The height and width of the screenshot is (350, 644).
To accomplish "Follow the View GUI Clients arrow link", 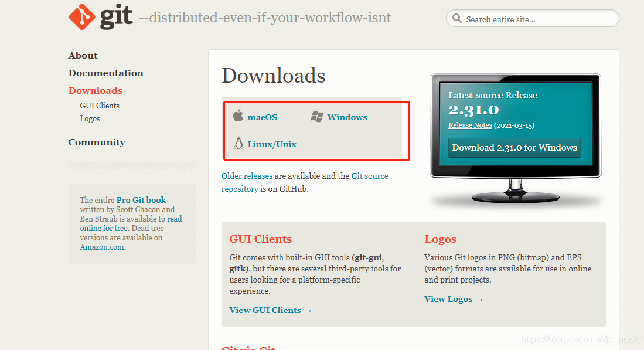I will pyautogui.click(x=270, y=310).
